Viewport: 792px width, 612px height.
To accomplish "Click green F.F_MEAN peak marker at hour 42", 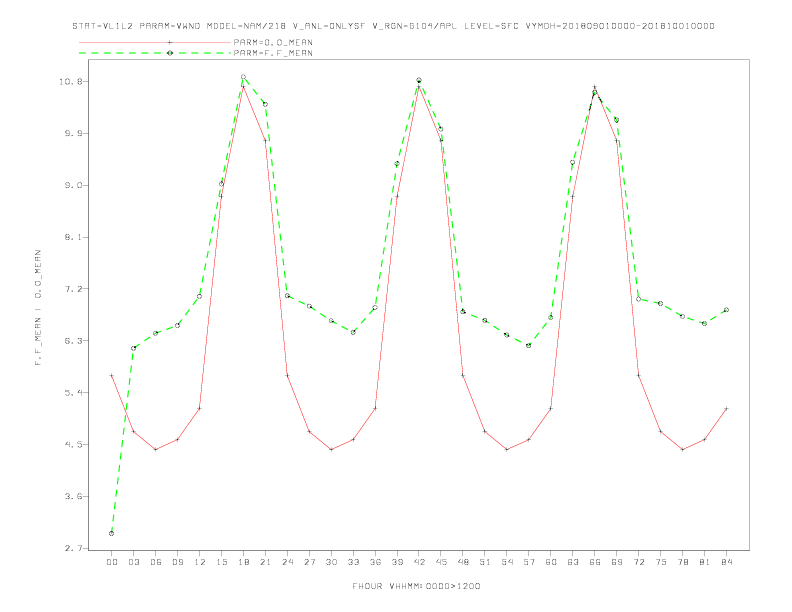I will 419,80.
